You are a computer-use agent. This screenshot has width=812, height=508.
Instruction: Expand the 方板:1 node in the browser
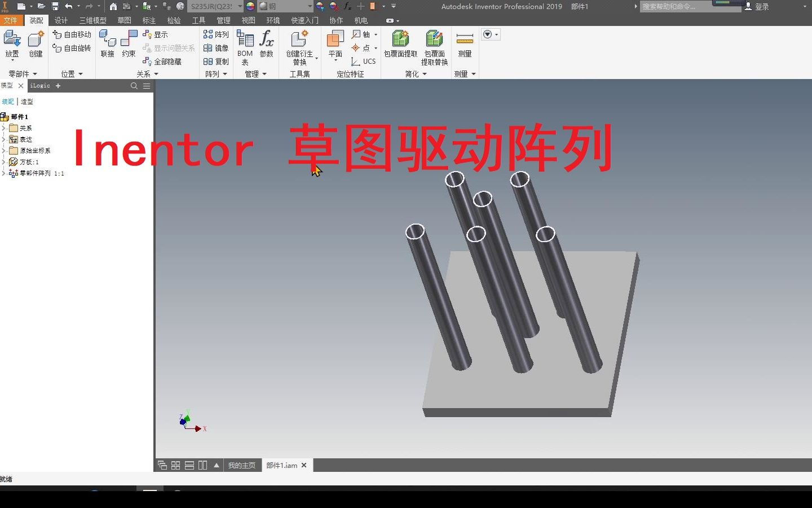pyautogui.click(x=4, y=162)
